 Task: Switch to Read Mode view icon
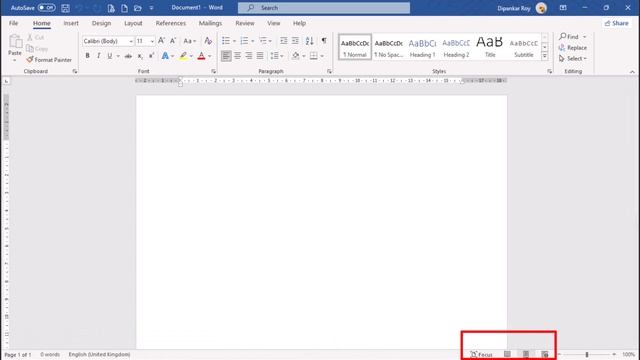pyautogui.click(x=507, y=354)
